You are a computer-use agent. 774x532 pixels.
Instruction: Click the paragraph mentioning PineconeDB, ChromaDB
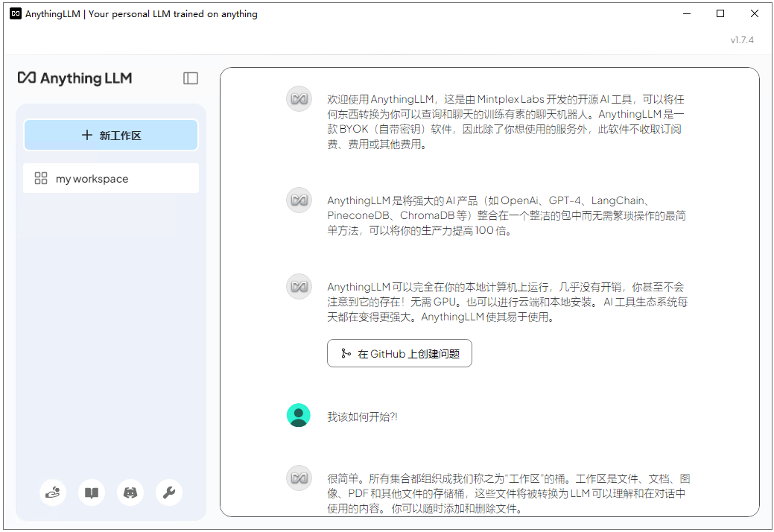point(507,215)
